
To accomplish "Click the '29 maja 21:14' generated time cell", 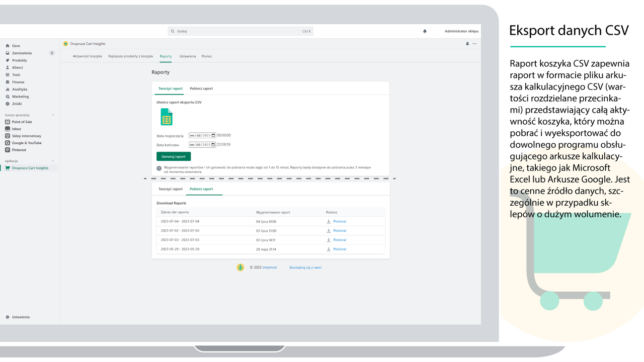I will click(266, 249).
